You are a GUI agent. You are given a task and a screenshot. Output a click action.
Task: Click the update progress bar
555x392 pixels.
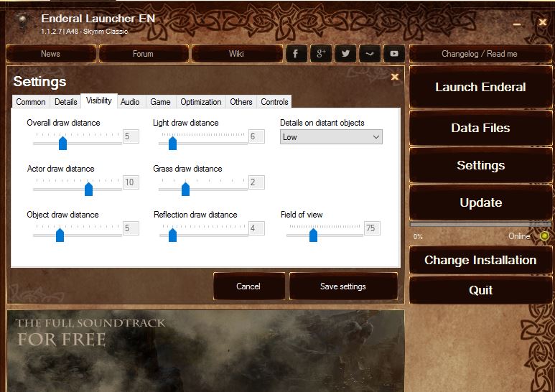(480, 224)
